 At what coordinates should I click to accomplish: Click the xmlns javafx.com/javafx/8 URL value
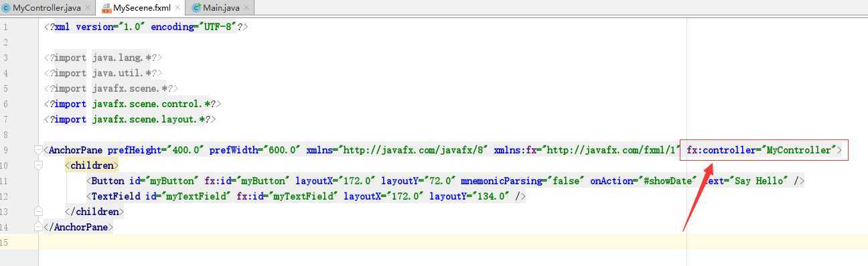415,150
